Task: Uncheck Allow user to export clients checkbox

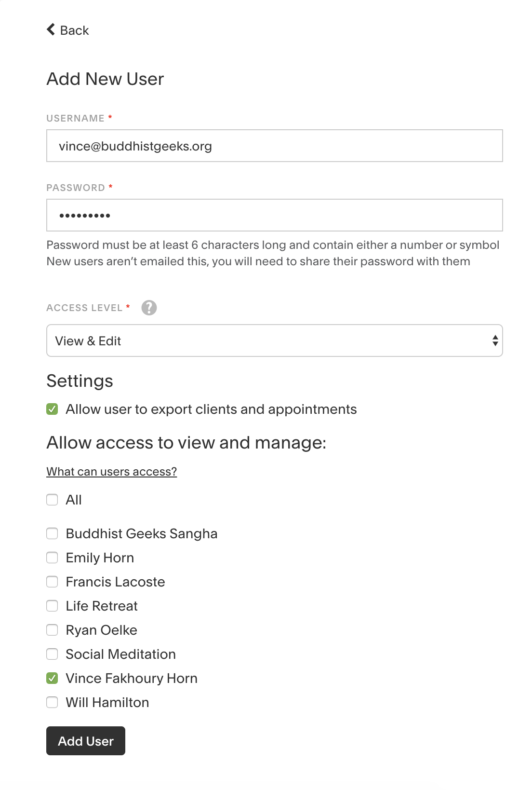Action: [52, 409]
